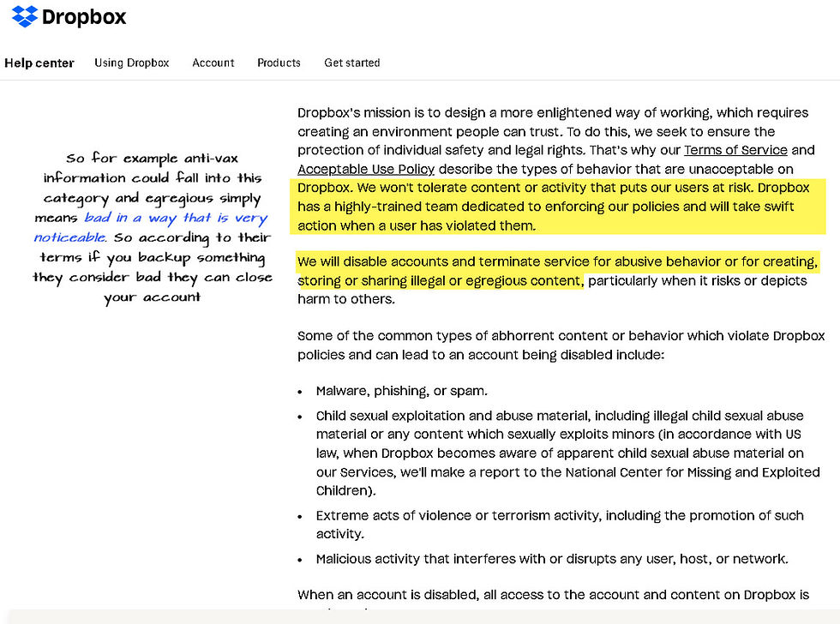Click the note text 'So for example anti-vax'
This screenshot has height=624, width=840.
click(153, 159)
